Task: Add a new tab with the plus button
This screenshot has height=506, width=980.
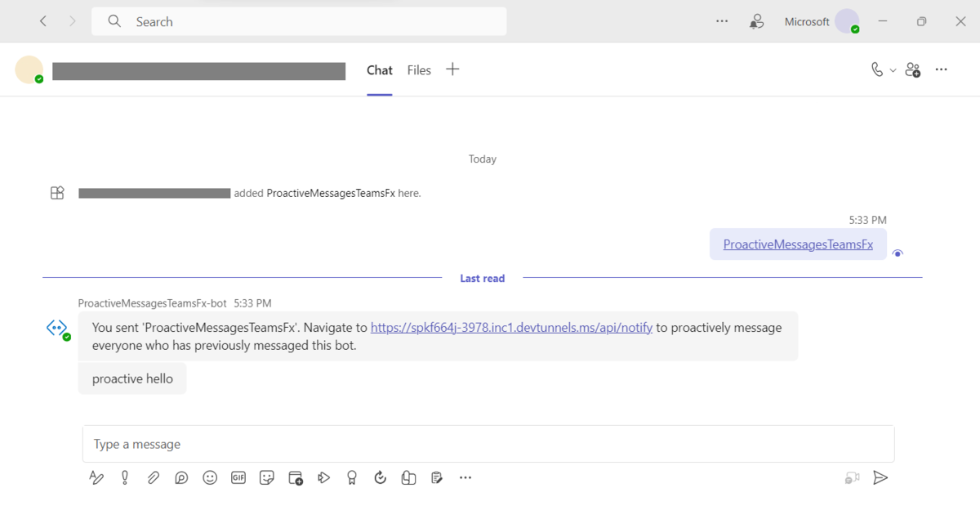Action: point(452,69)
